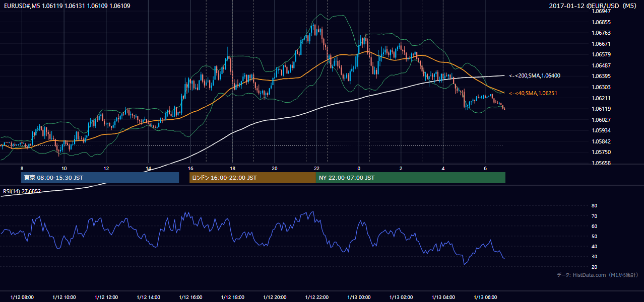
Task: Click the bottom time label 1/12 12:00
Action: point(106,297)
